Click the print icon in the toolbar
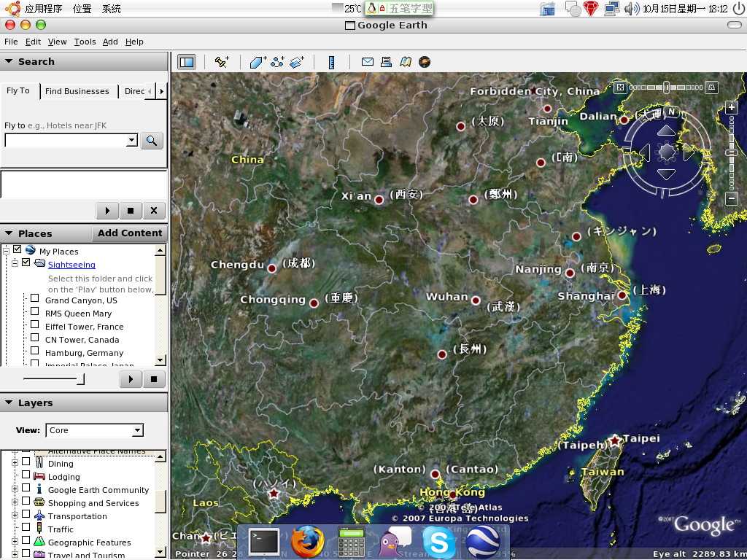 (x=386, y=61)
